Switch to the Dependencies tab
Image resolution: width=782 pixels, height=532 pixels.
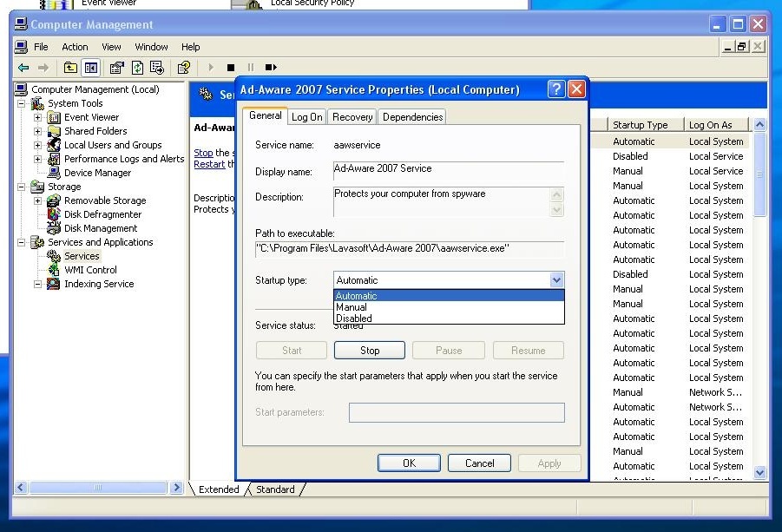point(412,117)
